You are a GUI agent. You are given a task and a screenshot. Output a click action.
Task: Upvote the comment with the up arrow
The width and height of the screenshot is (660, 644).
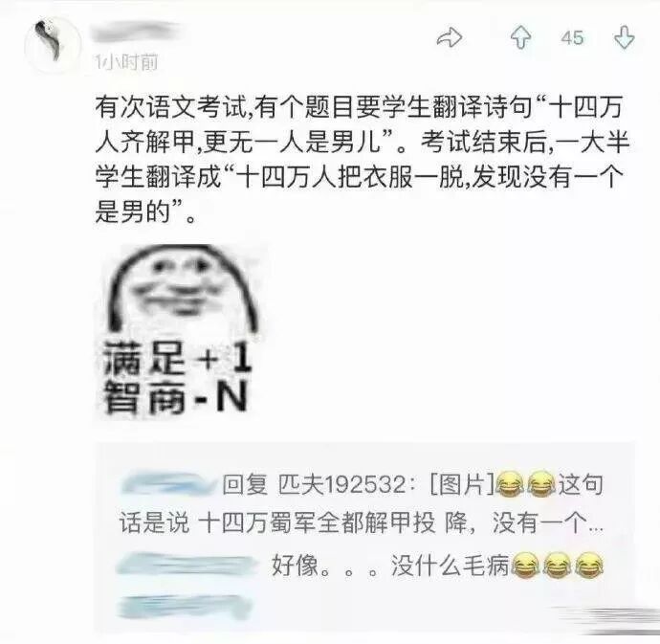click(x=520, y=37)
